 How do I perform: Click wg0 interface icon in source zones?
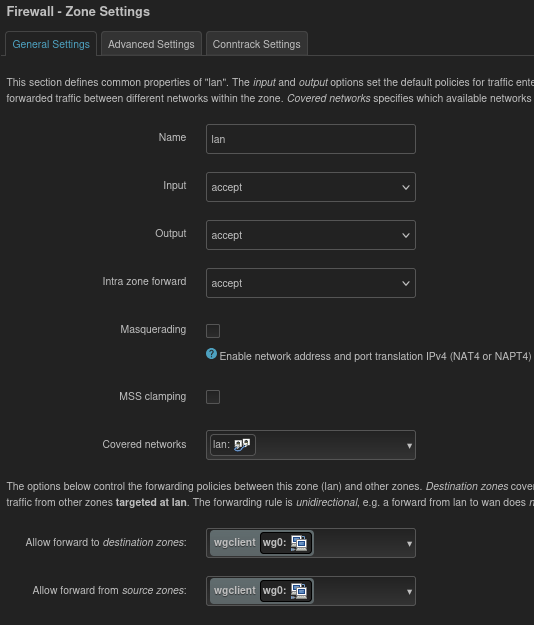(x=299, y=591)
